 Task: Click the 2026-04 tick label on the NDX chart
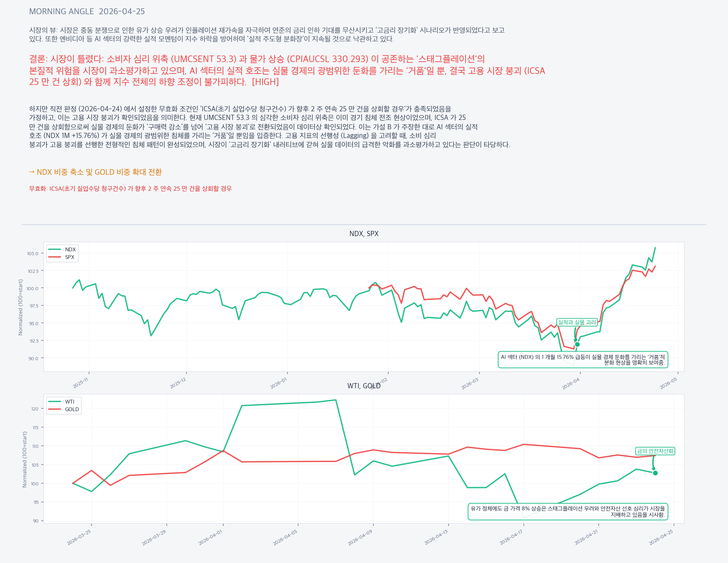click(x=571, y=383)
